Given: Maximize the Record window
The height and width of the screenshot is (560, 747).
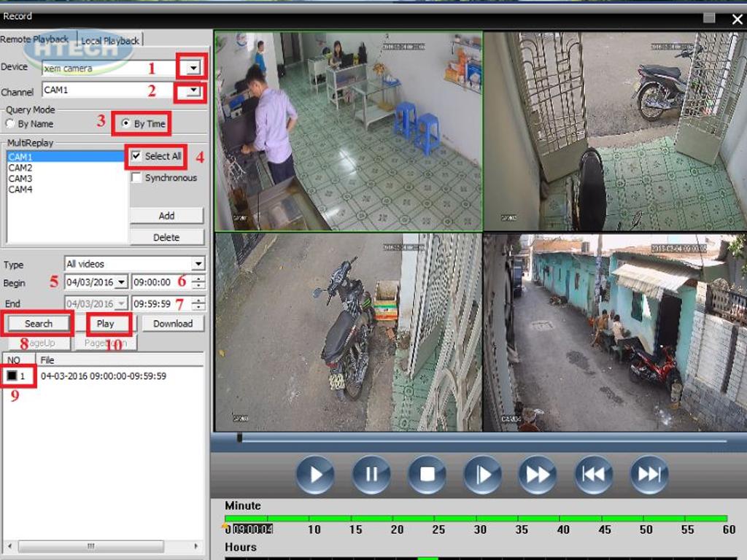Looking at the screenshot, I should pyautogui.click(x=709, y=18).
